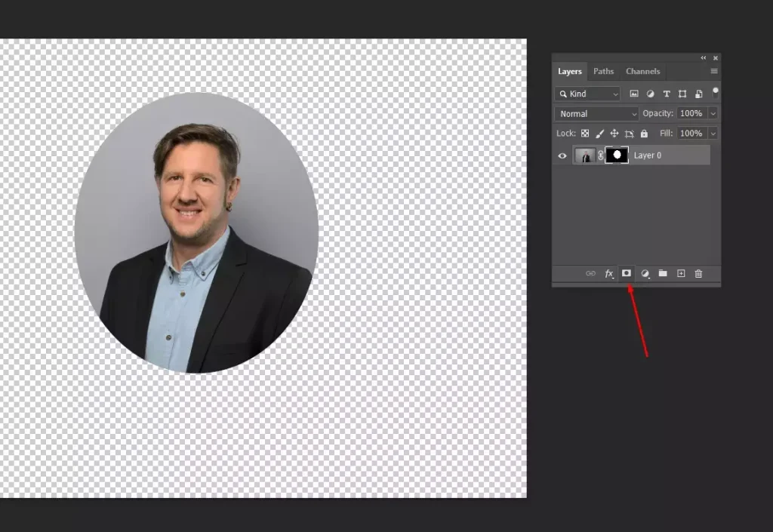Open the blend mode dropdown
773x532 pixels.
tap(596, 113)
